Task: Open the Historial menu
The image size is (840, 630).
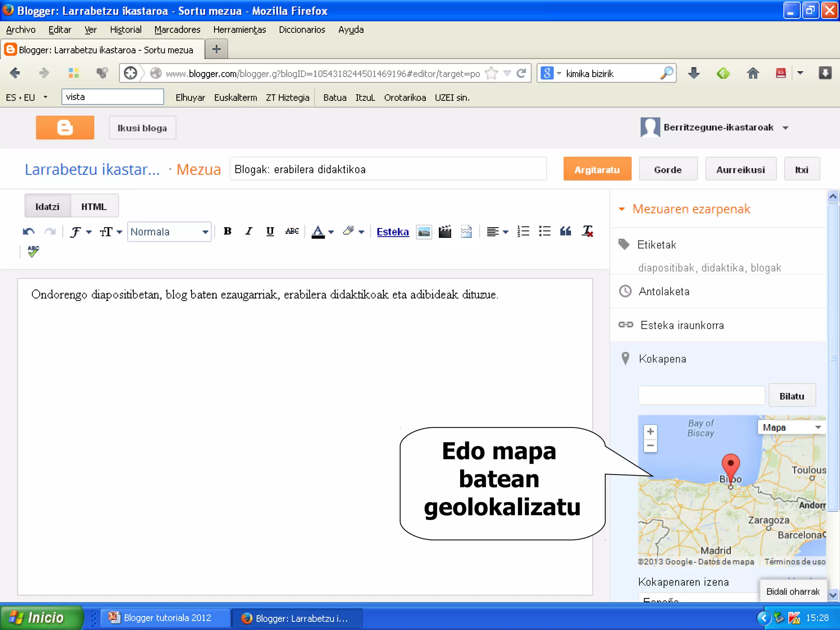Action: pyautogui.click(x=126, y=30)
